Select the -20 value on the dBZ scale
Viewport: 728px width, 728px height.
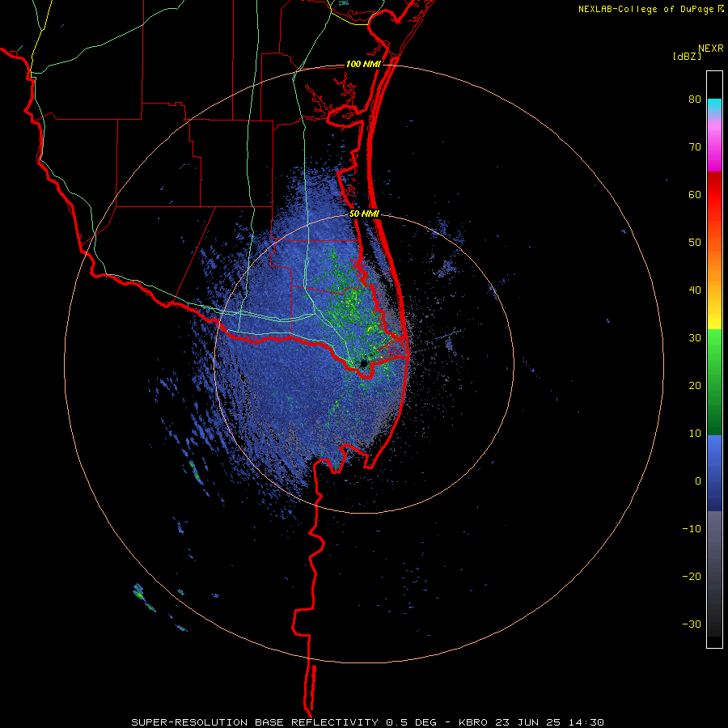pyautogui.click(x=692, y=577)
